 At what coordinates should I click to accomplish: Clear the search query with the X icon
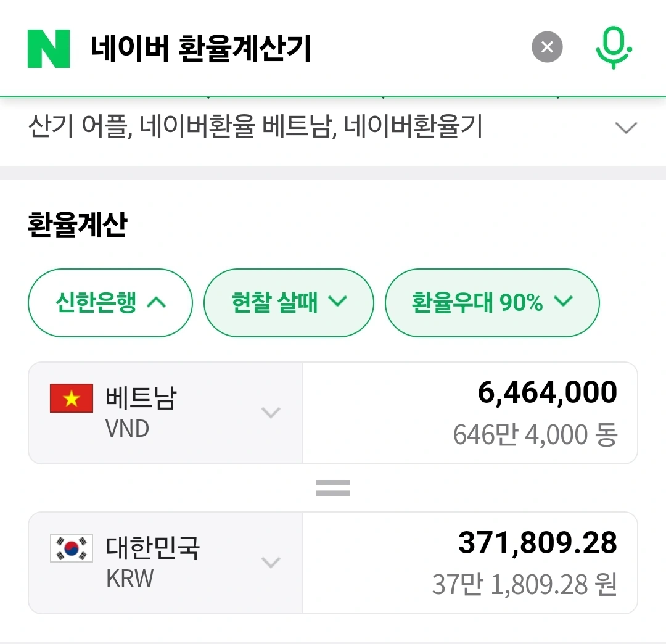547,47
